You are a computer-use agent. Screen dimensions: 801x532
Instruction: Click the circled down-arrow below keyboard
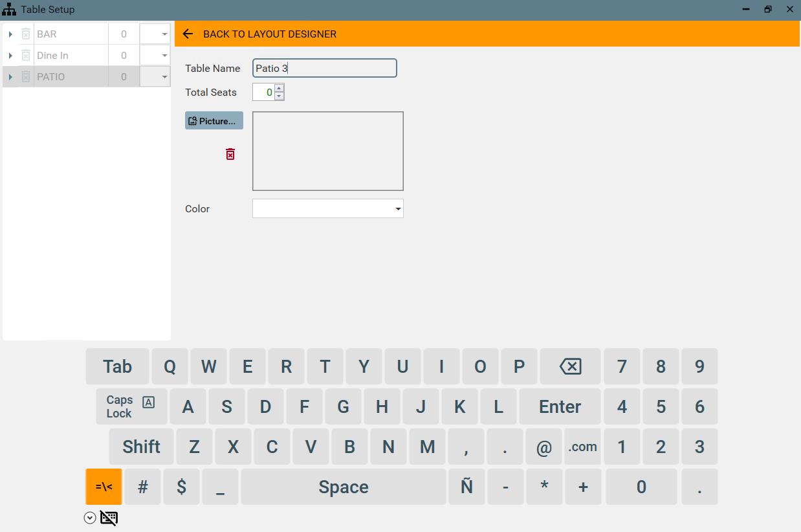pyautogui.click(x=90, y=518)
